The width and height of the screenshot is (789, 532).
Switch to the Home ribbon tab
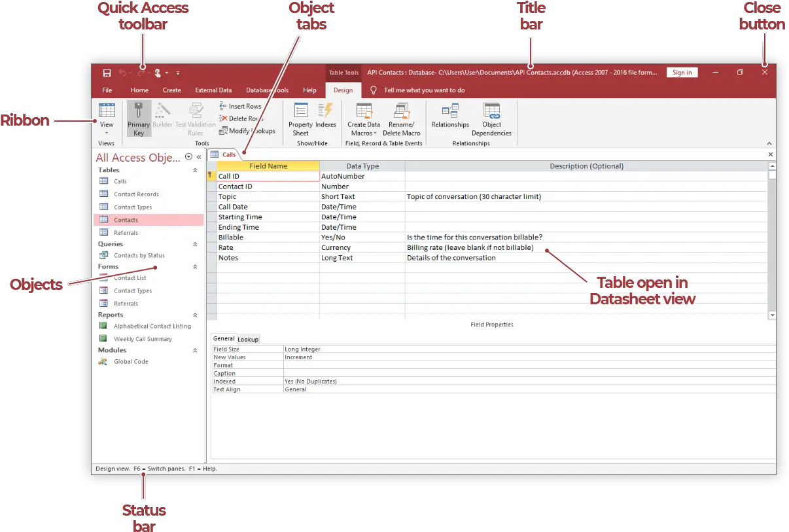139,90
